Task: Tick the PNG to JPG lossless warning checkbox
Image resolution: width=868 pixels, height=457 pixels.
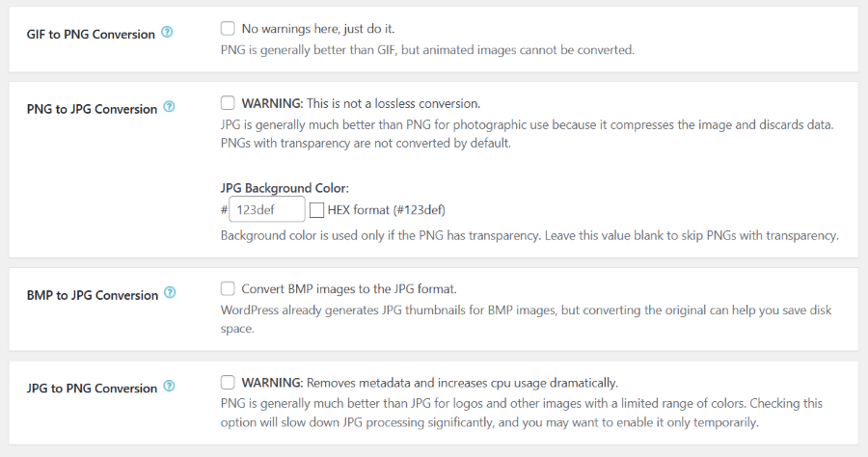Action: (x=228, y=103)
